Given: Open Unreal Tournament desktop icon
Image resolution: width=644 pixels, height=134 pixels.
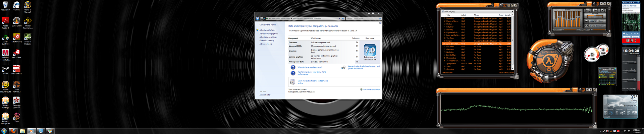Looking at the screenshot, I should tap(28, 22).
